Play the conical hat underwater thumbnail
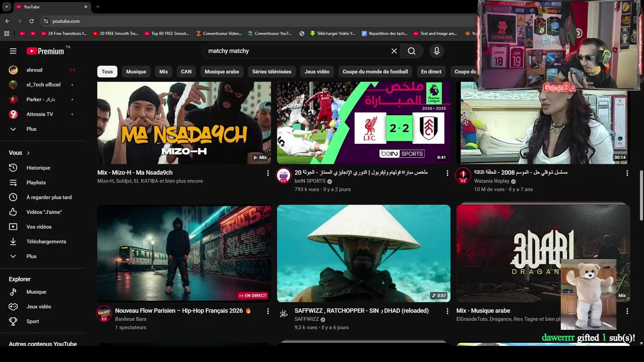The height and width of the screenshot is (362, 644). [x=364, y=253]
